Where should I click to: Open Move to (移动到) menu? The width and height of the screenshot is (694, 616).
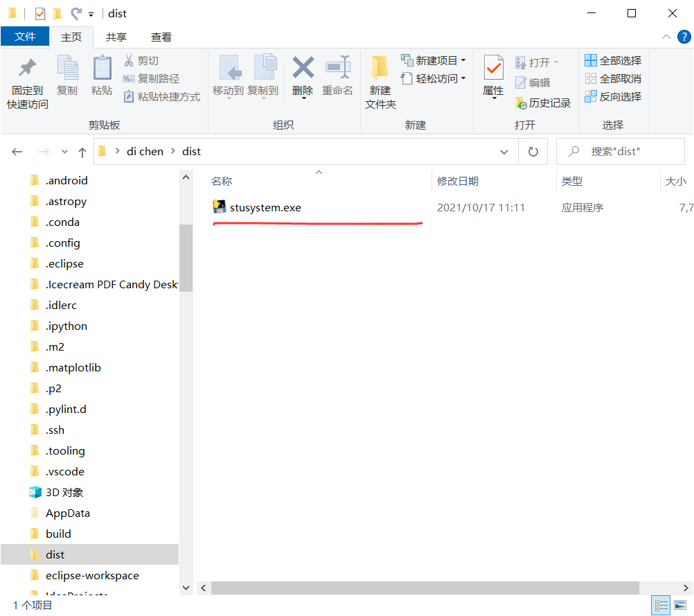[x=228, y=77]
